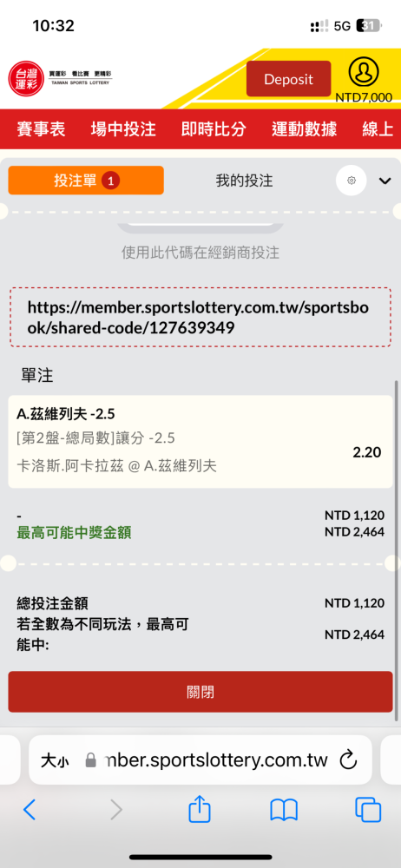401x868 pixels.
Task: Click the Taiwan Sports Lottery logo
Action: tap(61, 78)
